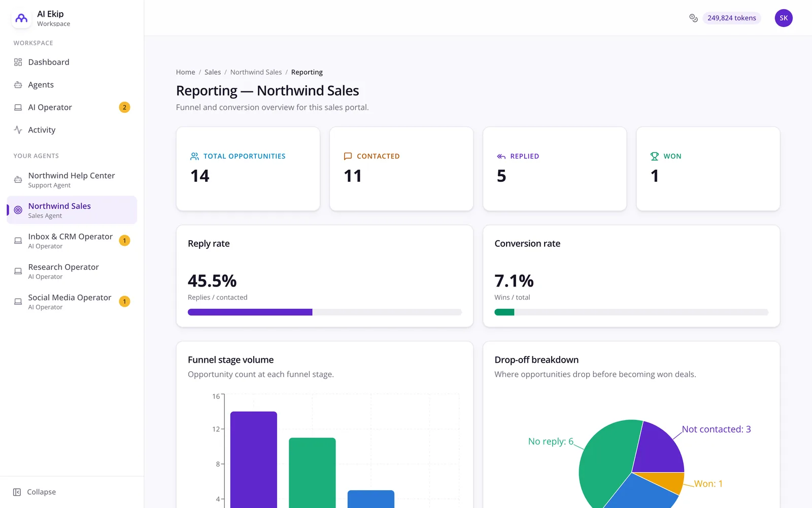This screenshot has width=812, height=508.
Task: Open the Inbox & CRM Operator
Action: click(x=72, y=240)
